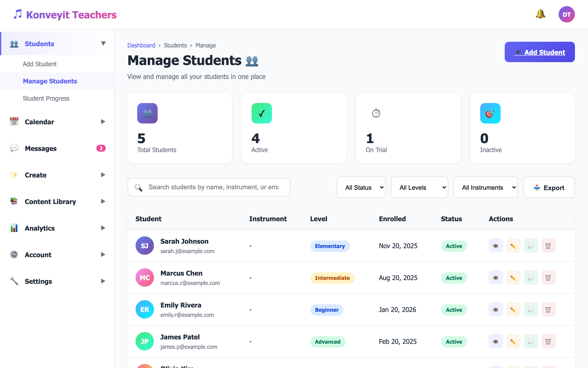The height and width of the screenshot is (368, 588).
Task: Expand the Settings sidebar section
Action: (103, 281)
